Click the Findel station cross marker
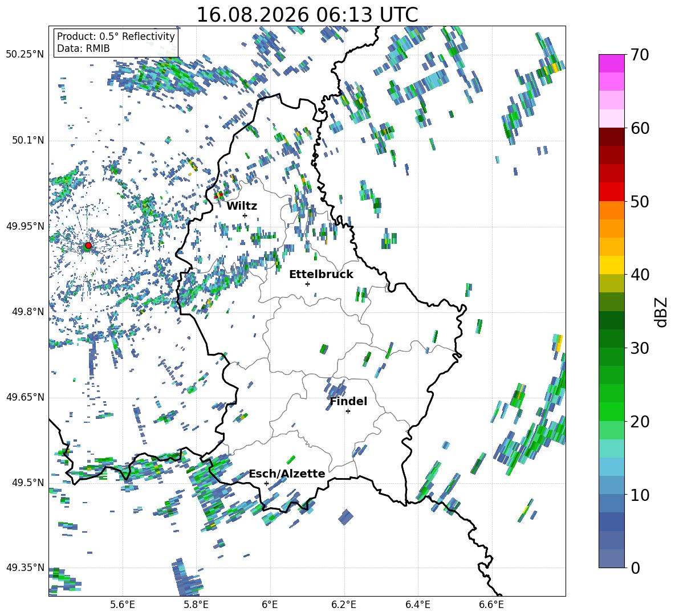 click(348, 411)
